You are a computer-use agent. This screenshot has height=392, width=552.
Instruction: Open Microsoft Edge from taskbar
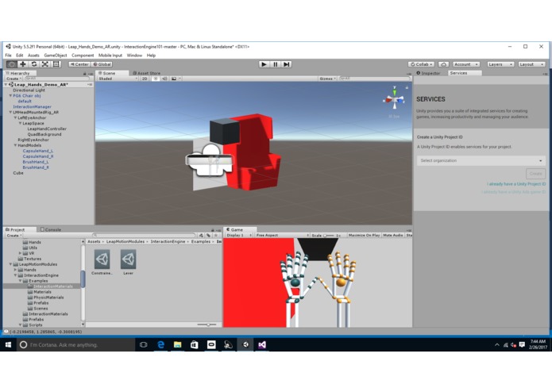point(161,345)
